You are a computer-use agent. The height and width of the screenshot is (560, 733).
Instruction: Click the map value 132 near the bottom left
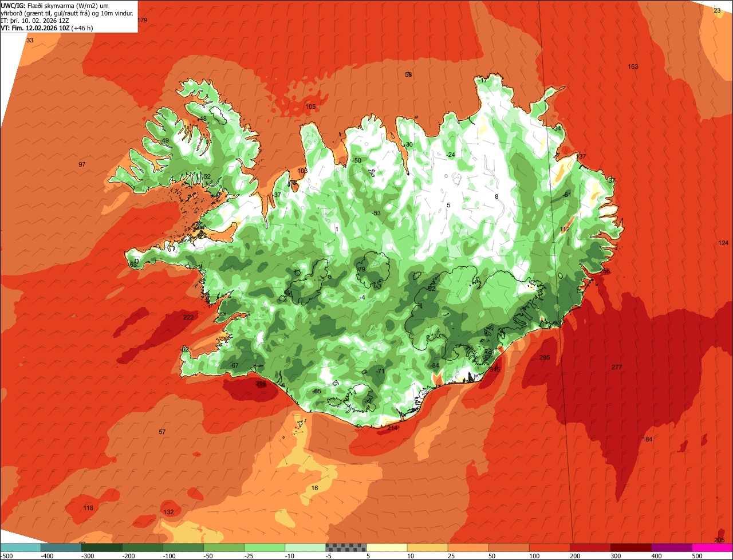coord(168,512)
